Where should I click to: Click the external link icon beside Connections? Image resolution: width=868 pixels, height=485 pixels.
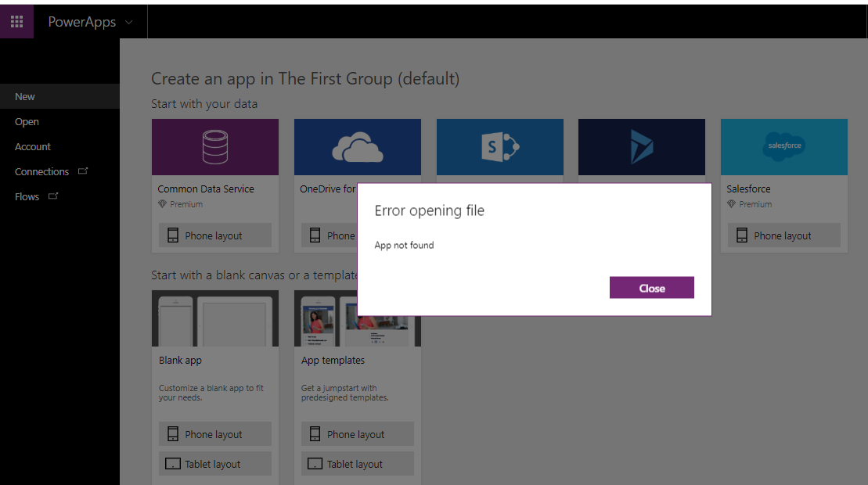coord(83,171)
